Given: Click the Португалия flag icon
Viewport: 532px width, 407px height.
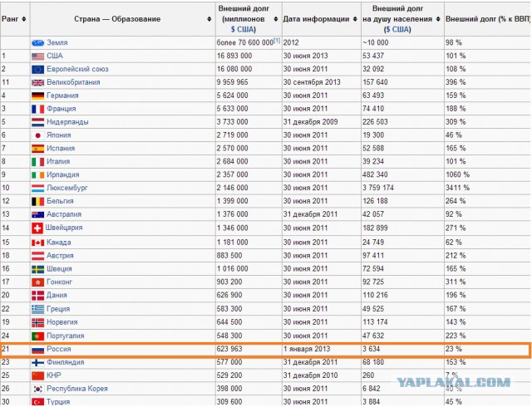Looking at the screenshot, I should pyautogui.click(x=37, y=336).
